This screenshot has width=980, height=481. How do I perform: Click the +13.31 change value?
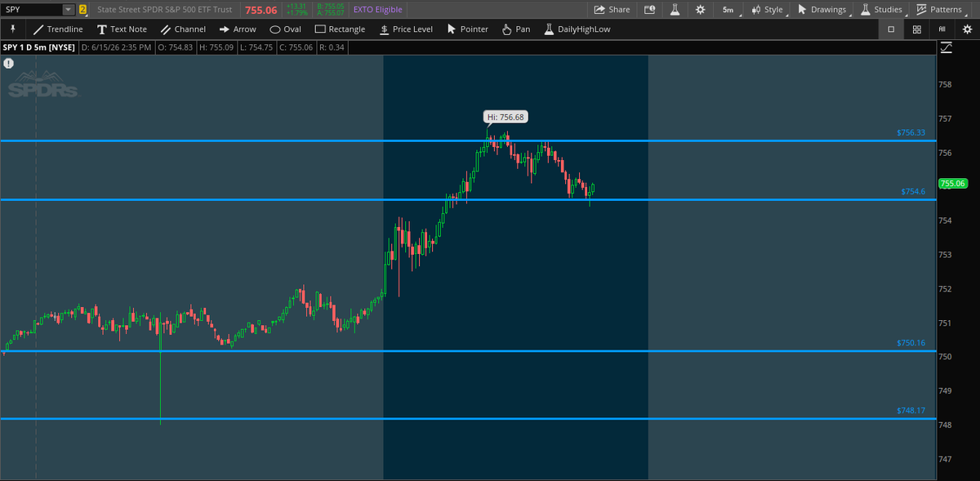click(x=296, y=6)
